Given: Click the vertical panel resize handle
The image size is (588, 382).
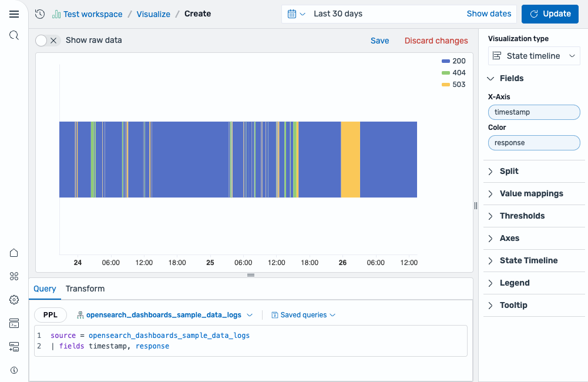Looking at the screenshot, I should click(476, 206).
